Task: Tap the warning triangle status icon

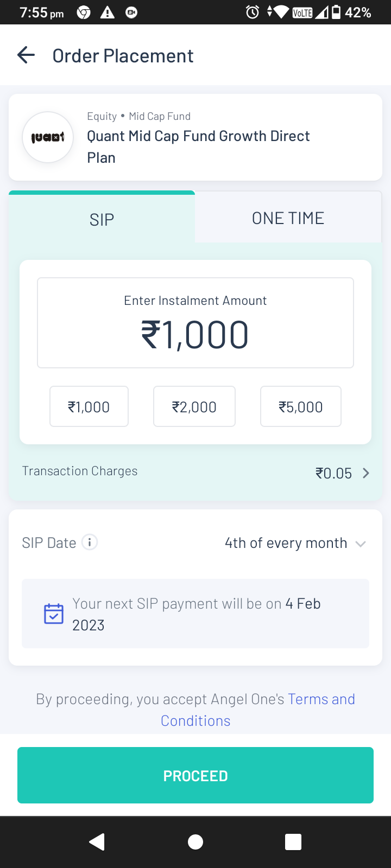Action: (108, 12)
